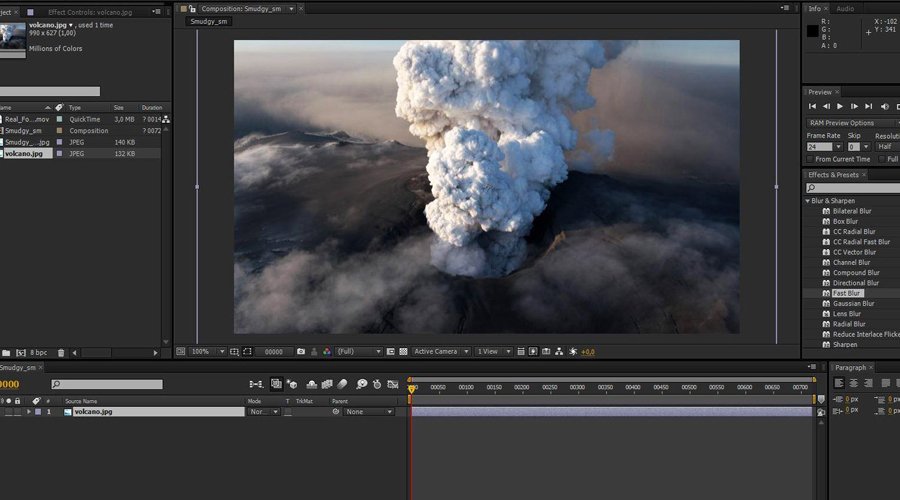This screenshot has width=900, height=500.
Task: Toggle Hide Shy Layers icon in timeline
Action: (312, 384)
